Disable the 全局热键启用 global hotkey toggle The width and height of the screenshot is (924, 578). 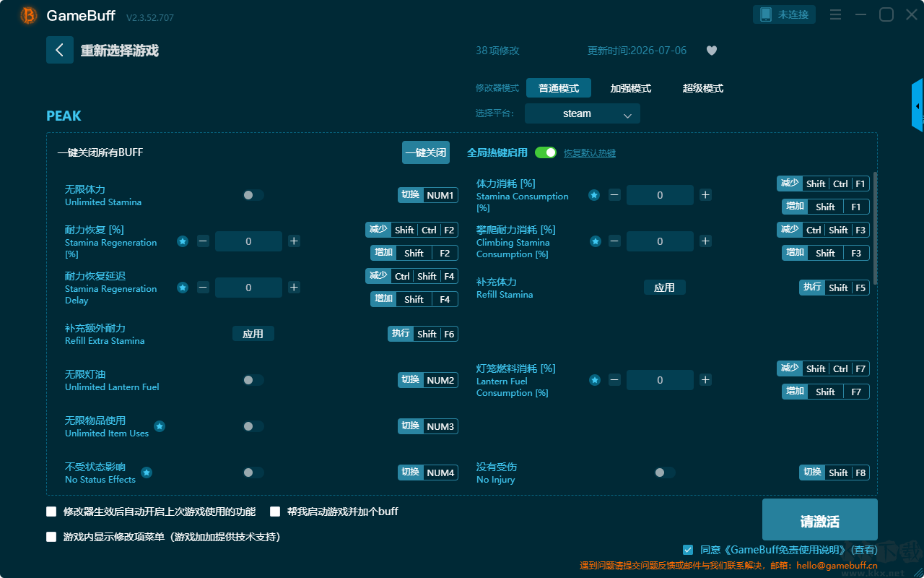click(x=546, y=152)
